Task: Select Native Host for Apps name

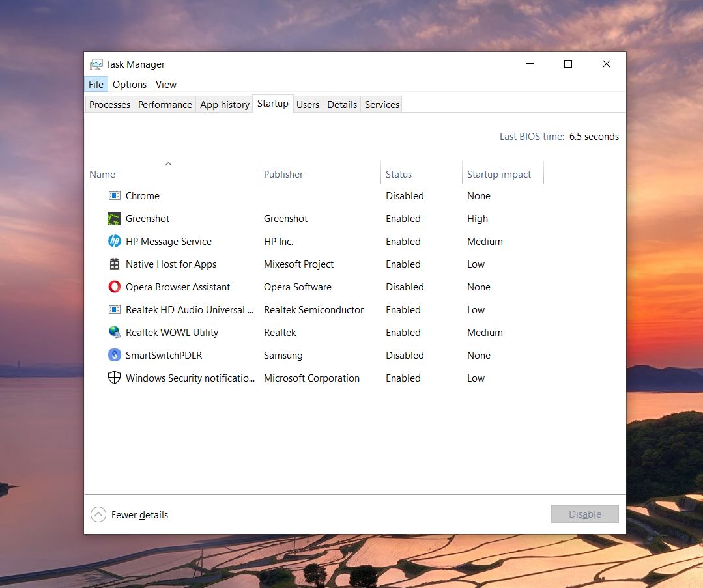Action: 171,264
